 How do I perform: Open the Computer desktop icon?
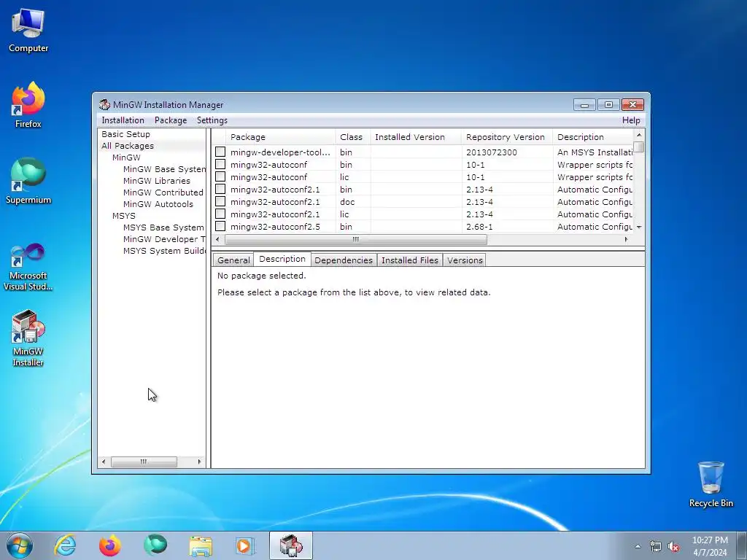coord(28,30)
